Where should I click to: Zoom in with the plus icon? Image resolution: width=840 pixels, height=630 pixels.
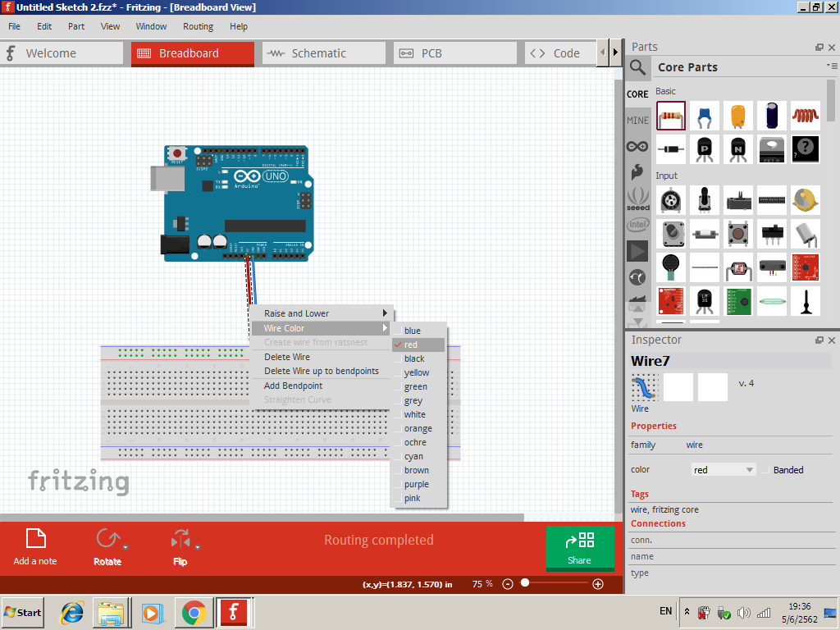tap(598, 584)
